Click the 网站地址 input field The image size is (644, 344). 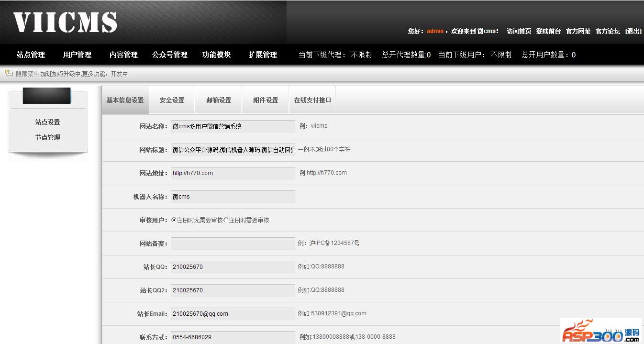tap(233, 173)
